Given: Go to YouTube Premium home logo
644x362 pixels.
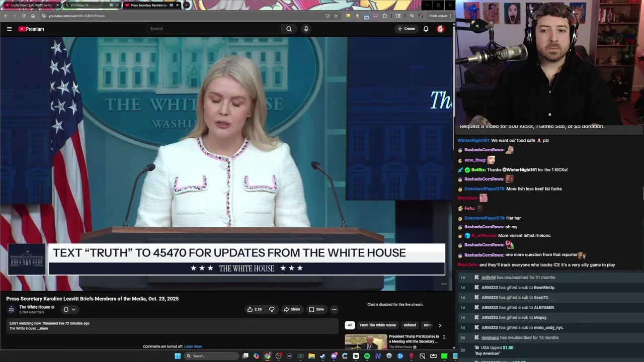Looking at the screenshot, I should (31, 29).
